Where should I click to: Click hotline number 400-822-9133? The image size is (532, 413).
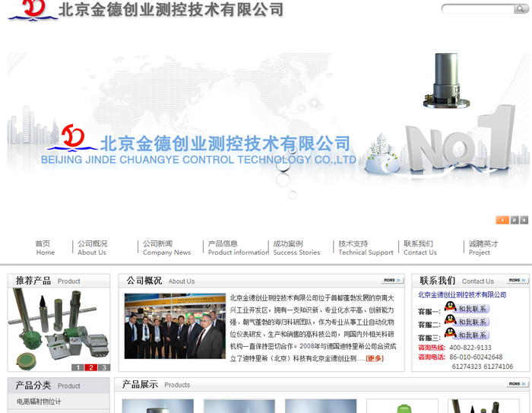[x=470, y=348]
